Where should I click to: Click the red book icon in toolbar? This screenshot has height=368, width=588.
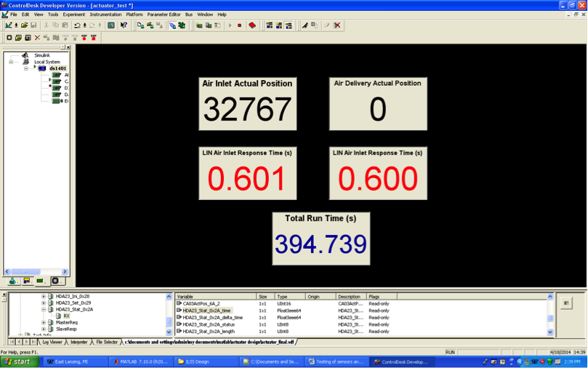point(252,25)
